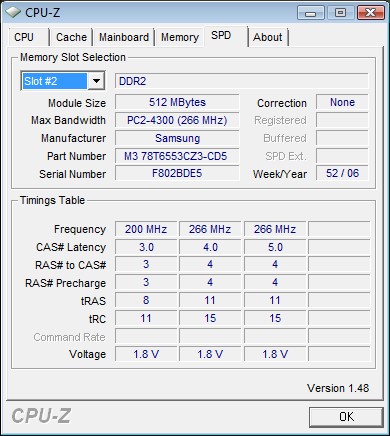Select the Part Number field M3 78T6553CZ3-CD5
Screen dimensions: 390x436
(177, 156)
